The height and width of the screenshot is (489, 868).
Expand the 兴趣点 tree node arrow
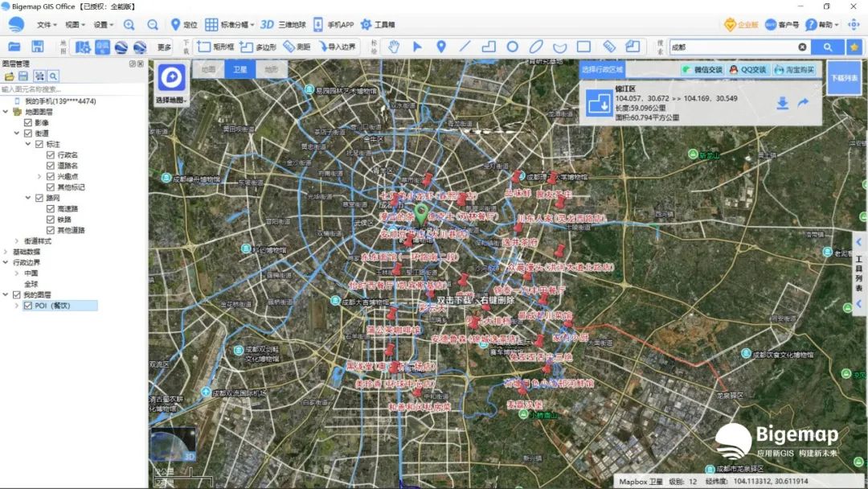tap(39, 176)
